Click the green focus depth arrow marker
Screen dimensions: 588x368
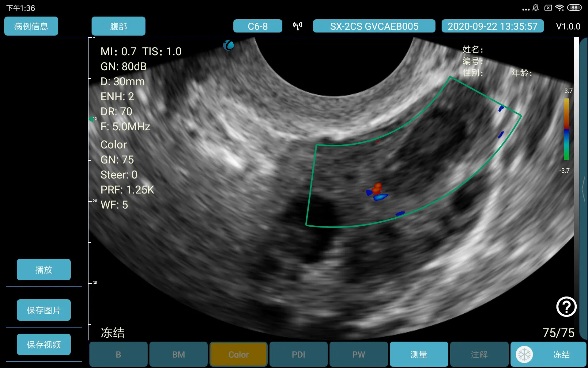click(91, 119)
